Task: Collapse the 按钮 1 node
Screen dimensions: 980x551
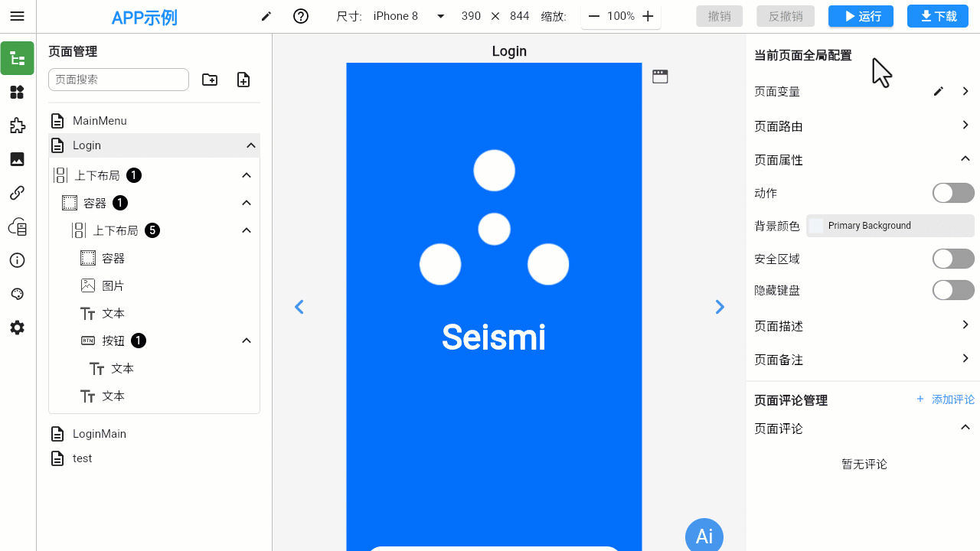Action: 247,341
